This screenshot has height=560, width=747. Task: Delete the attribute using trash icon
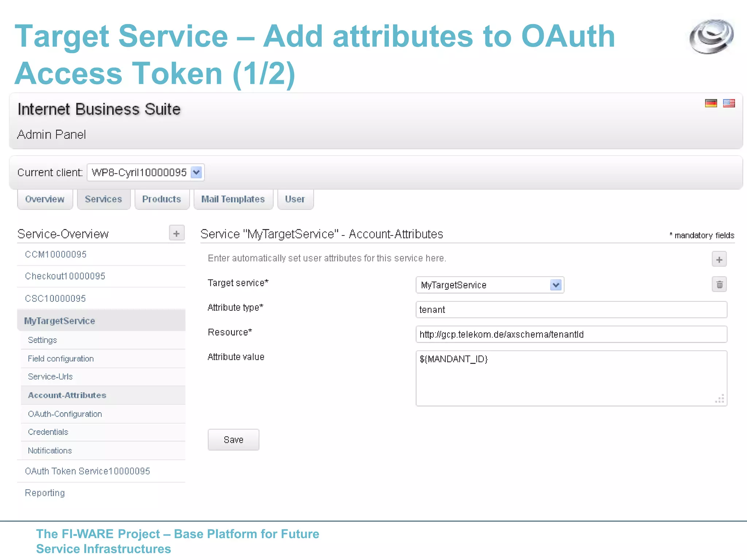(x=719, y=284)
